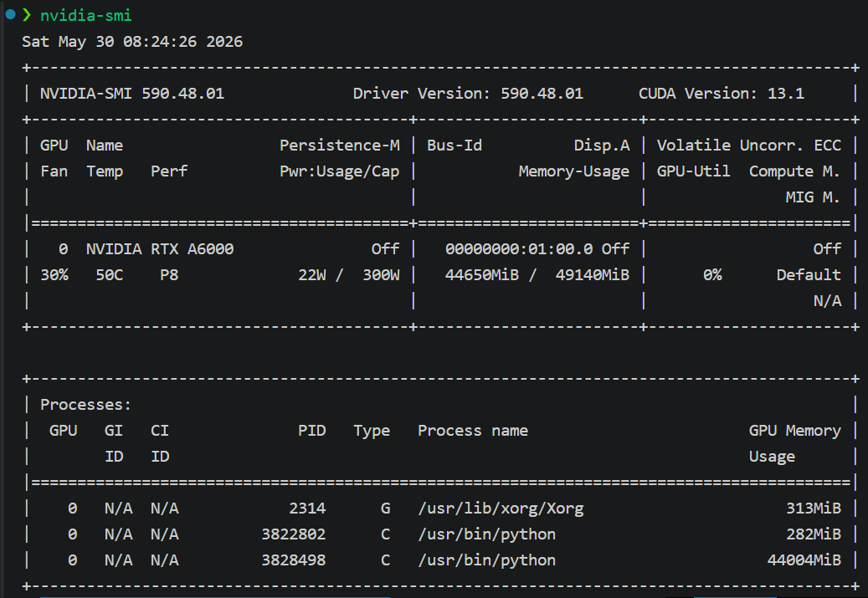
Task: Click '/usr/bin/python' in the 3828498 row
Action: coord(486,560)
